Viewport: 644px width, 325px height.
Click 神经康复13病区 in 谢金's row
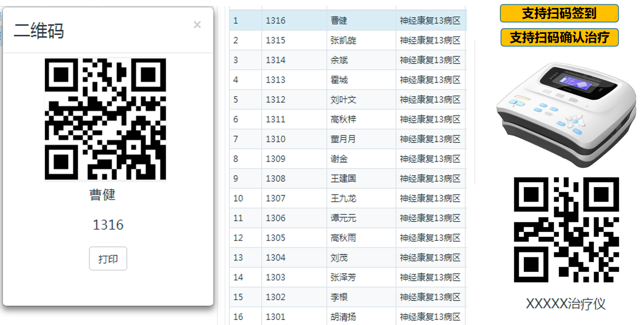(x=430, y=159)
